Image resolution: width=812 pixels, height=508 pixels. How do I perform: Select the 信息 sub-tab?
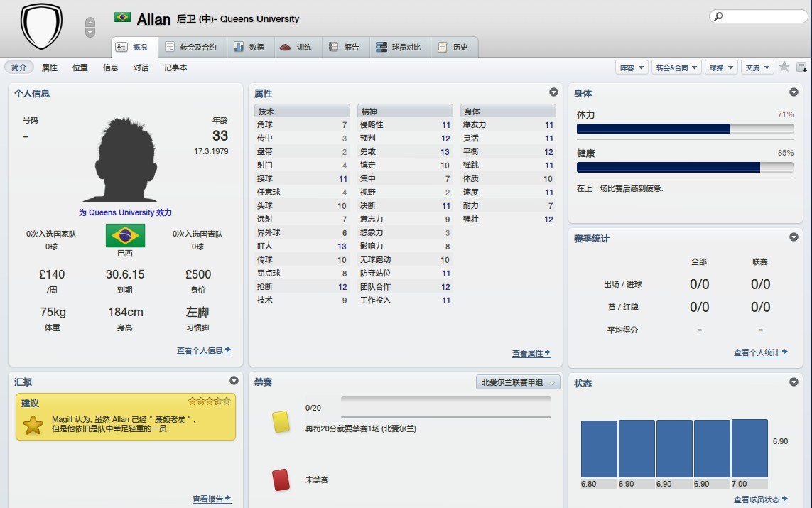coord(110,67)
